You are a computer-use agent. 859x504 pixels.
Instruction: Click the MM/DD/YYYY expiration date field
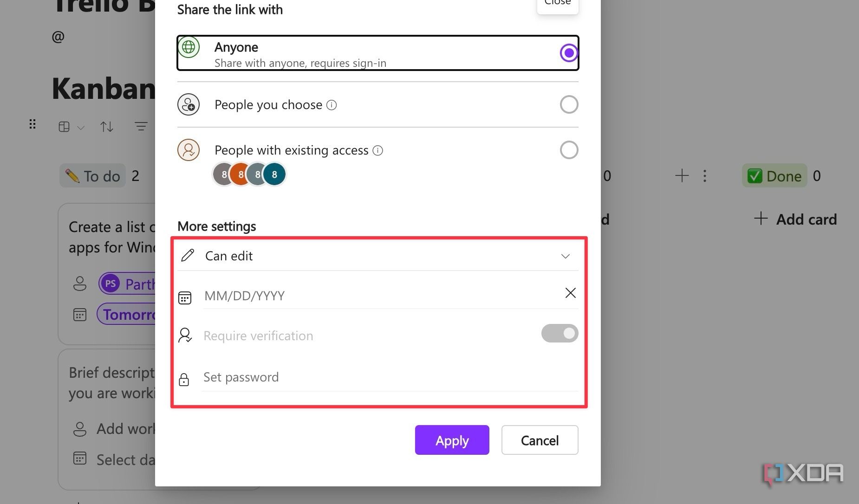[x=325, y=296]
